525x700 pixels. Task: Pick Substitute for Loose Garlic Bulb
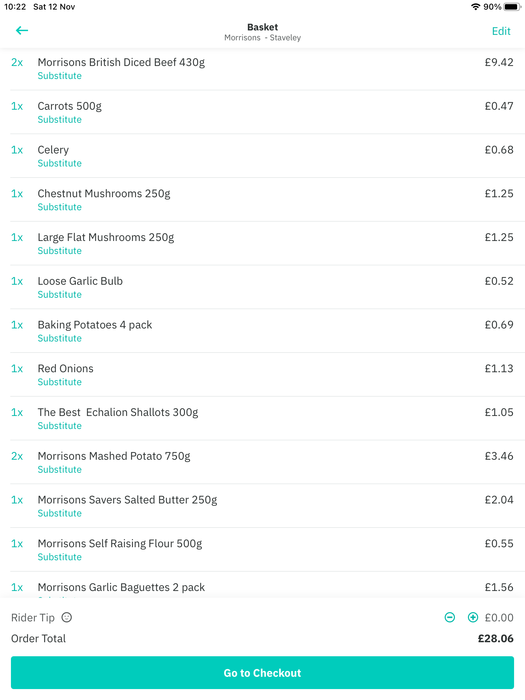[59, 295]
